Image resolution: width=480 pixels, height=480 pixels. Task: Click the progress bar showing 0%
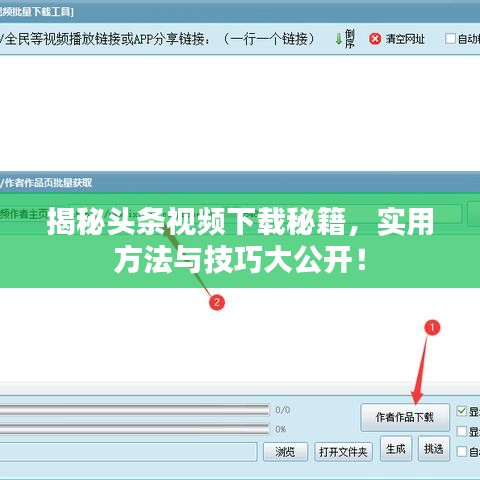coord(134,429)
